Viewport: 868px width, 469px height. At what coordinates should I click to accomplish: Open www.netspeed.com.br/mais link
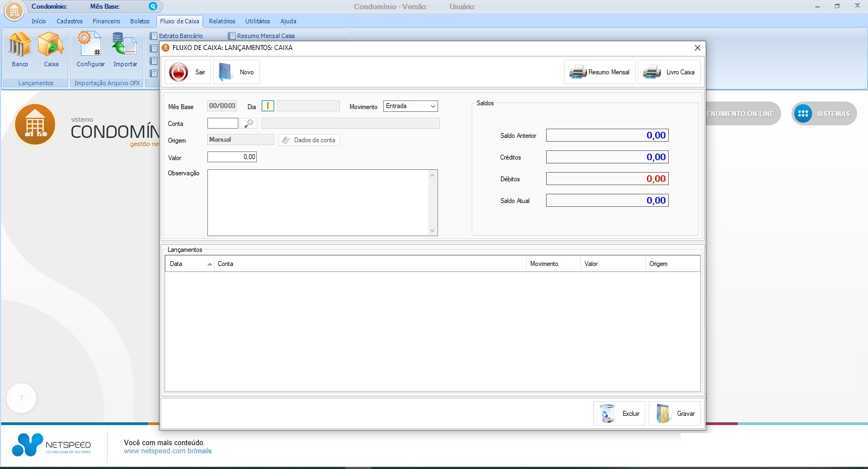coord(168,451)
